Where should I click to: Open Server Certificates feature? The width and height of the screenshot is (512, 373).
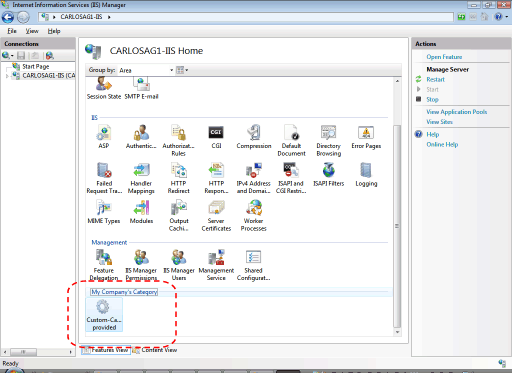(216, 216)
